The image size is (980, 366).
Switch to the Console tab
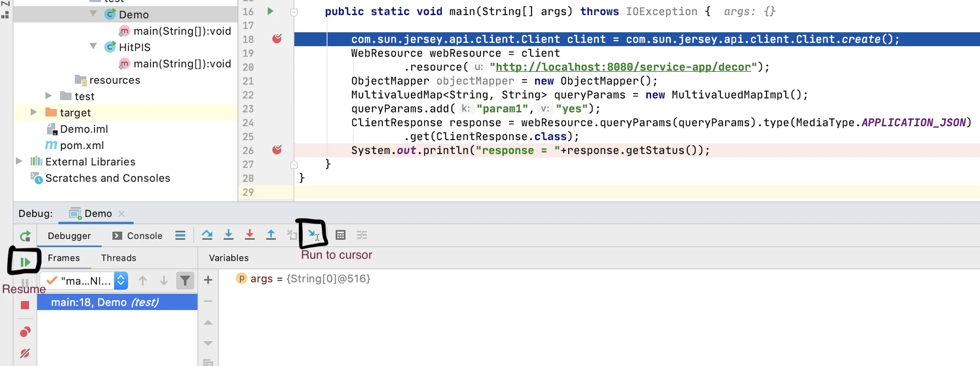(x=137, y=236)
